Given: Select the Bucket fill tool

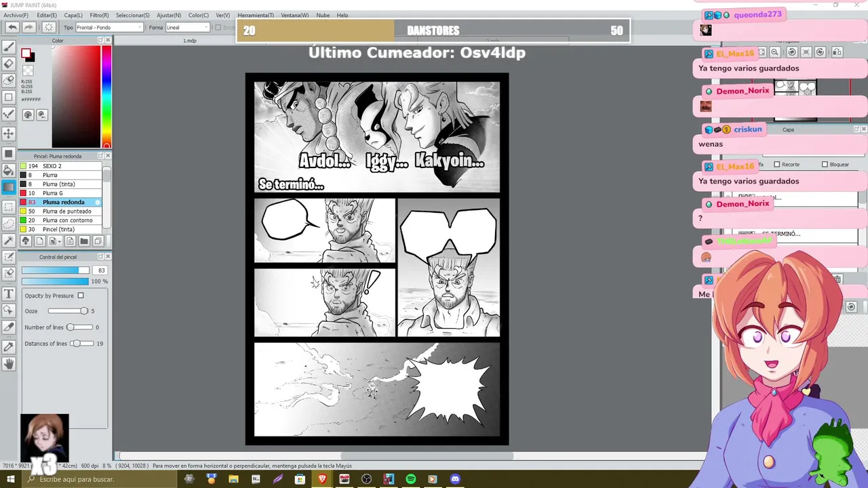Looking at the screenshot, I should (9, 170).
